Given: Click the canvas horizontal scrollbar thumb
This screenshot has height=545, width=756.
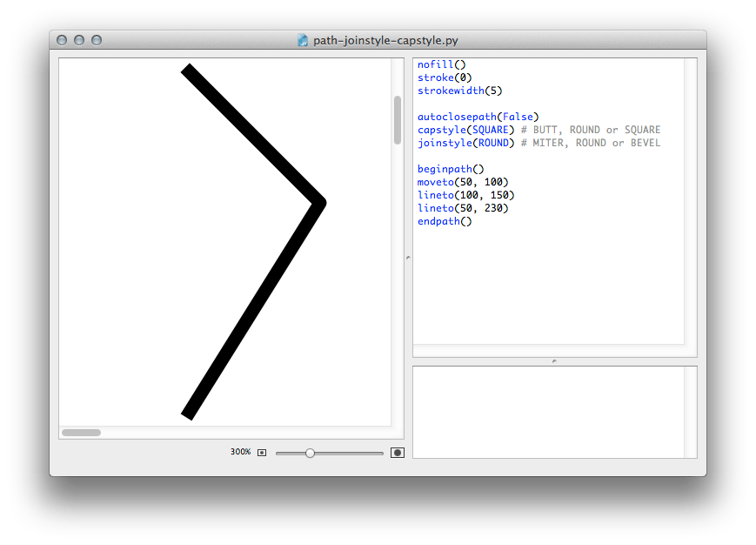Looking at the screenshot, I should point(82,433).
